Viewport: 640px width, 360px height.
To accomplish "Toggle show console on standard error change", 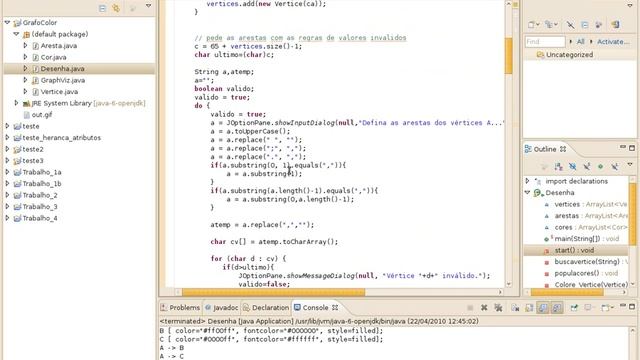I will point(557,308).
